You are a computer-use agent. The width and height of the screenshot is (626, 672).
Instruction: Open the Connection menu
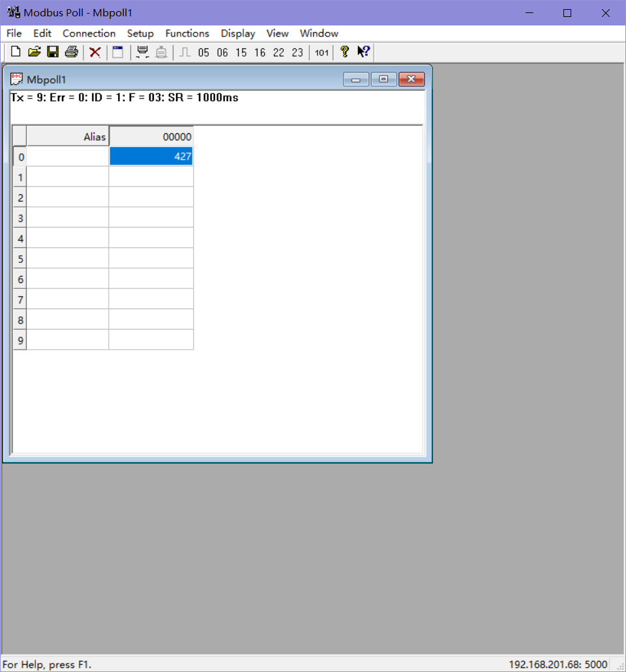tap(89, 33)
